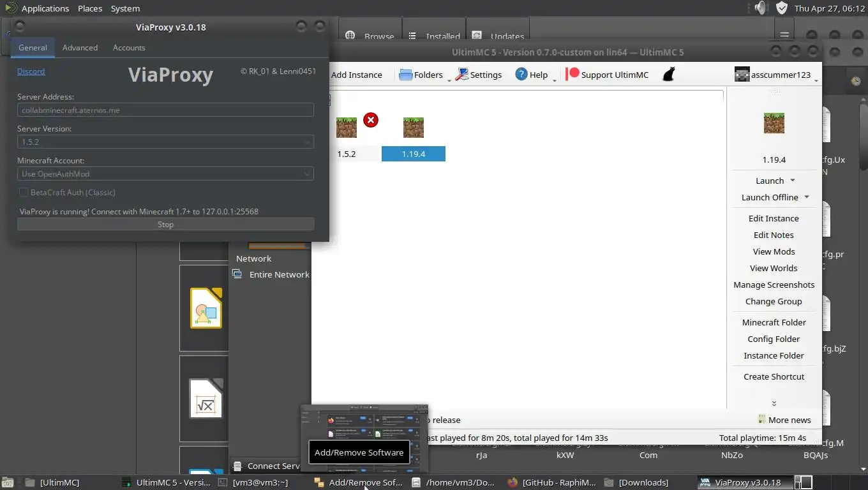Open Minecraft Folder from the sidebar
Image resolution: width=868 pixels, height=490 pixels.
[x=774, y=322]
